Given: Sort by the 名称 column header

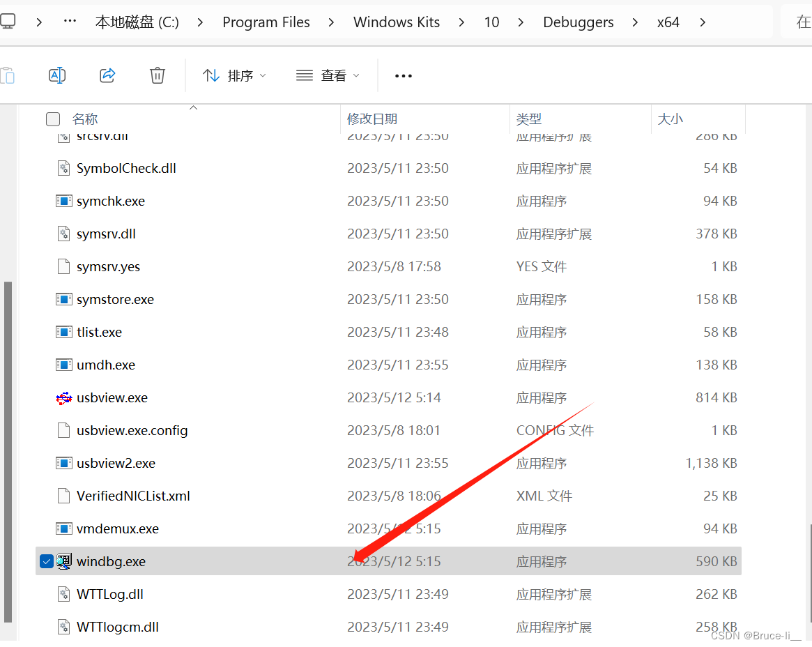Looking at the screenshot, I should [85, 119].
